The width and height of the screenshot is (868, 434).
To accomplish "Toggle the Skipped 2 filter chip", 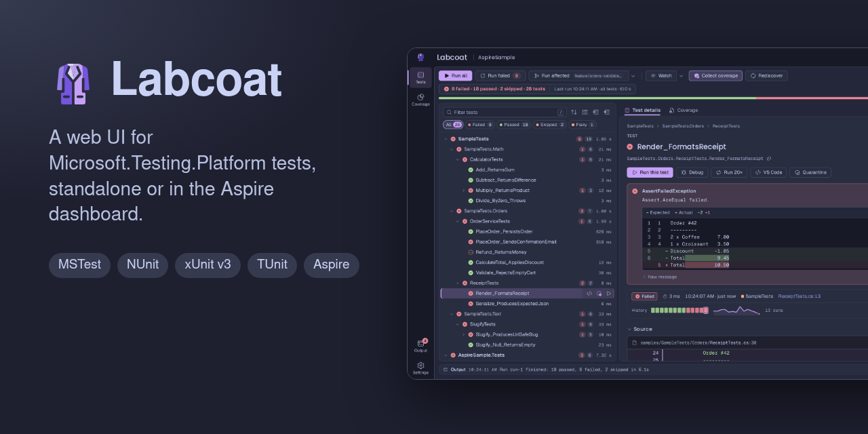I will [549, 125].
